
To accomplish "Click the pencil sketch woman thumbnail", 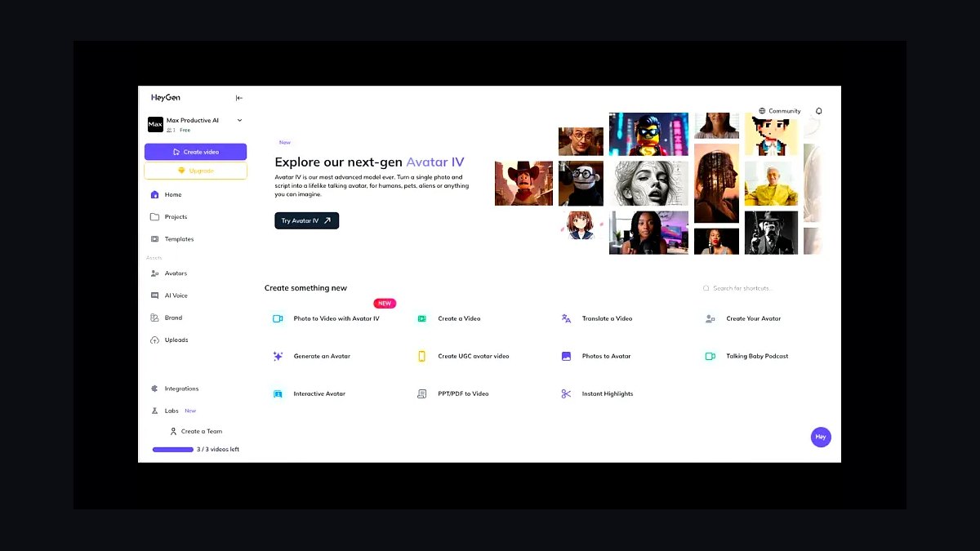I will pyautogui.click(x=648, y=184).
